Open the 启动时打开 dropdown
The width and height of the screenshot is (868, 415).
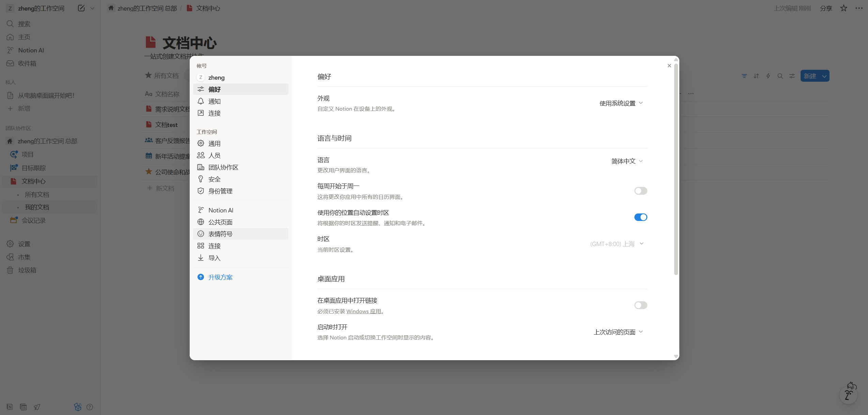pos(618,332)
